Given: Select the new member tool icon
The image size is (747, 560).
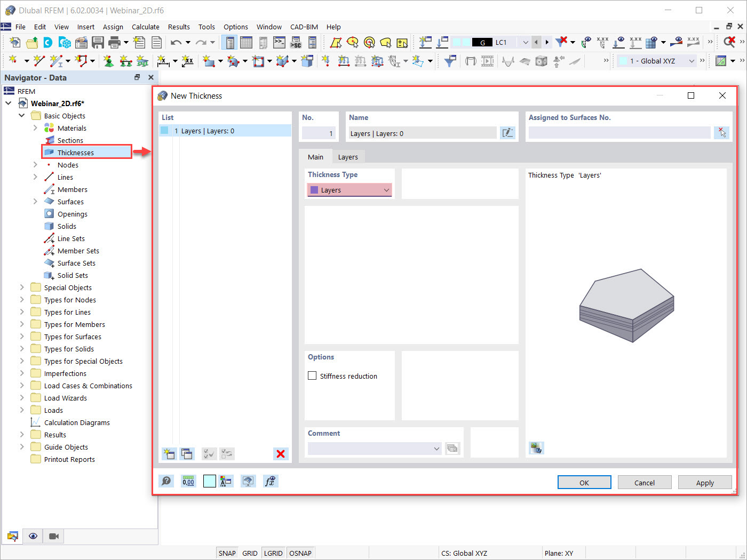Looking at the screenshot, I should [55, 61].
